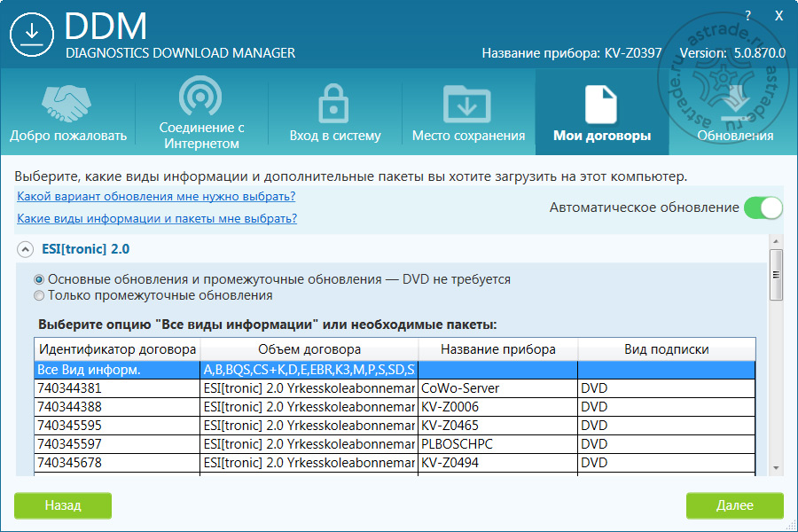Toggle Автоматическое обновление switch
Screen dimensions: 798x532
click(763, 207)
